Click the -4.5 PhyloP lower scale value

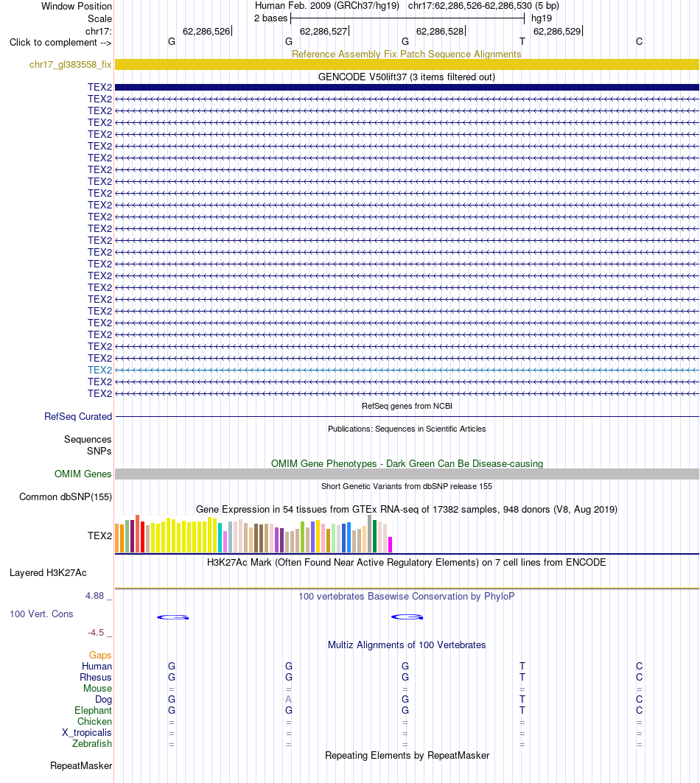[96, 633]
